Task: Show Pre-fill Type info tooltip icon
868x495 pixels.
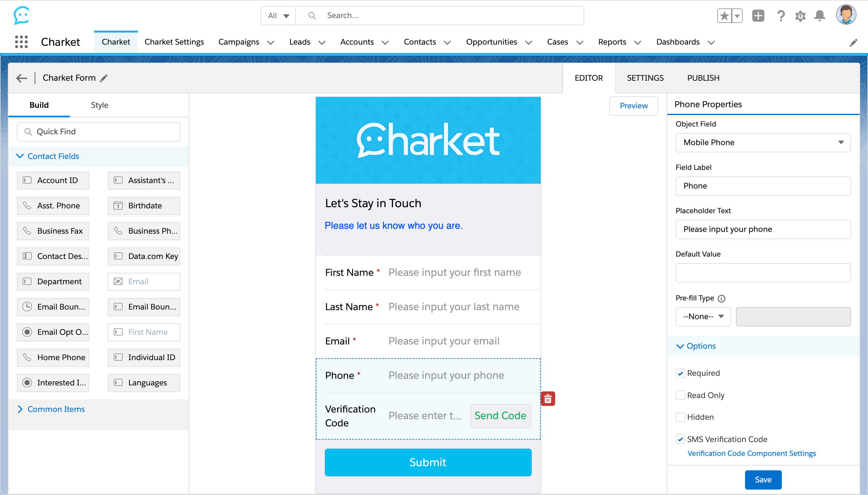Action: click(x=721, y=298)
